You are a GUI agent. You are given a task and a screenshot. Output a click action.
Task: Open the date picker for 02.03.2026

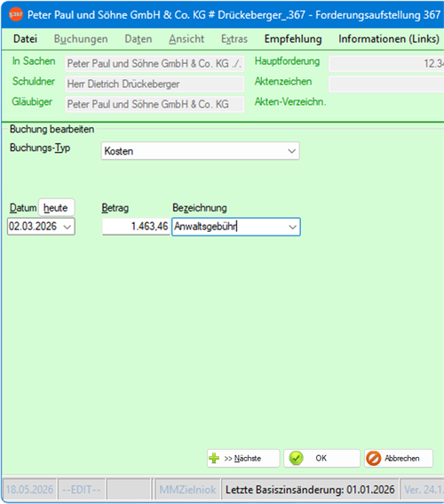point(67,227)
